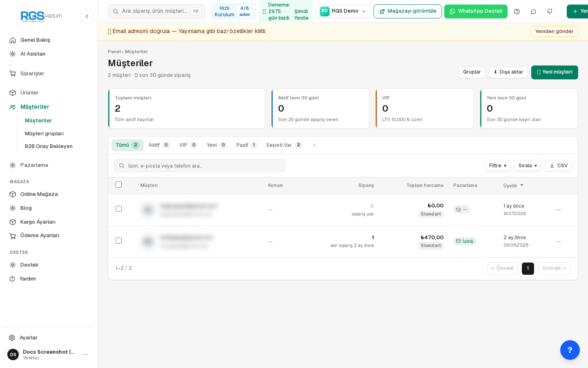Screen dimensions: 588x368
Task: Collapse the sidebar with the chevron button
Action: 87,16
